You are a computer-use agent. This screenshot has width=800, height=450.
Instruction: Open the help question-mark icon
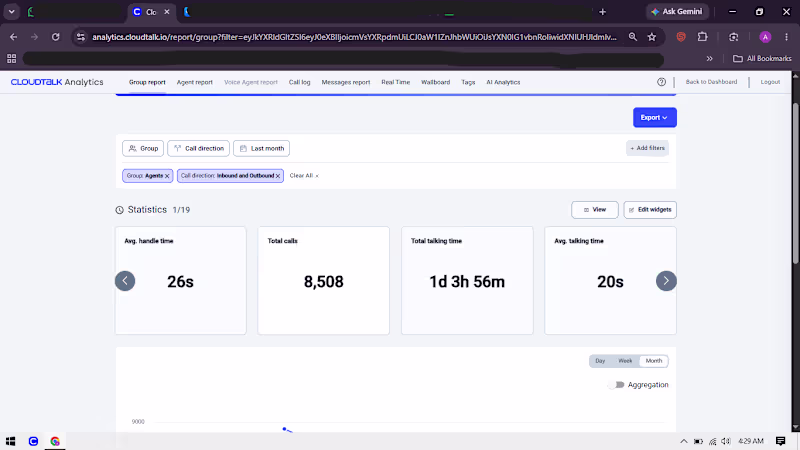[661, 82]
